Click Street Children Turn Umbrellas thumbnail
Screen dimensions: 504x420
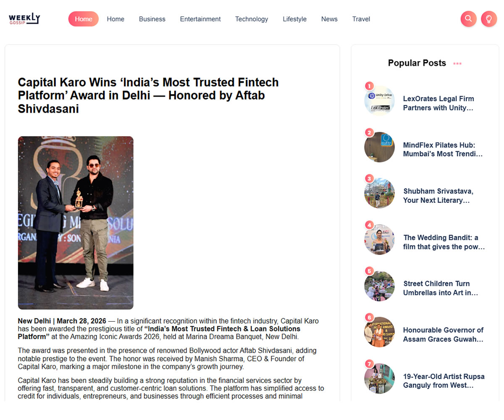pyautogui.click(x=379, y=286)
